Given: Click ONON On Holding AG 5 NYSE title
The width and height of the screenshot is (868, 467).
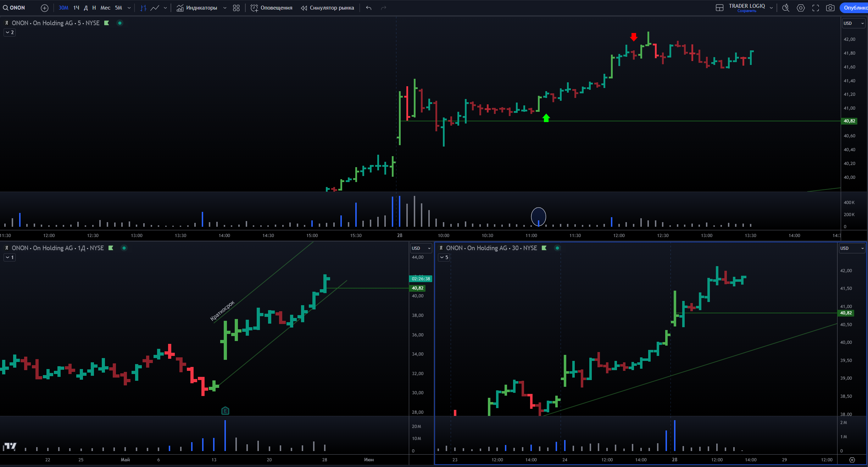Looking at the screenshot, I should (56, 23).
